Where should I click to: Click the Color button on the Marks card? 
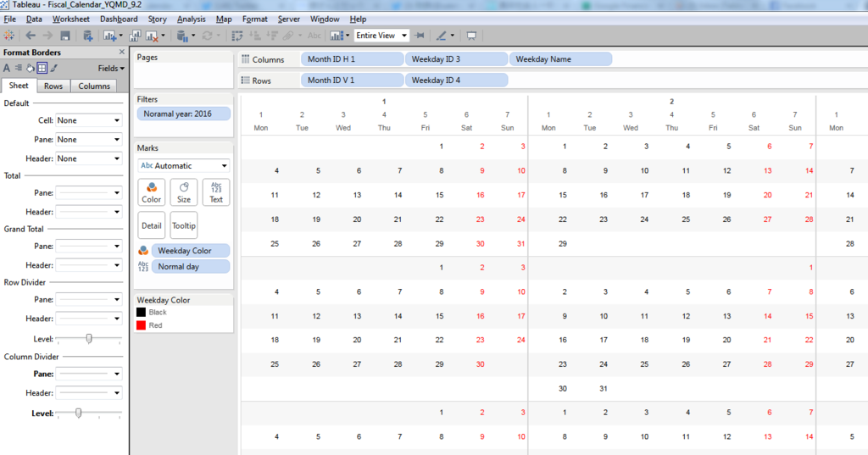[x=151, y=192]
